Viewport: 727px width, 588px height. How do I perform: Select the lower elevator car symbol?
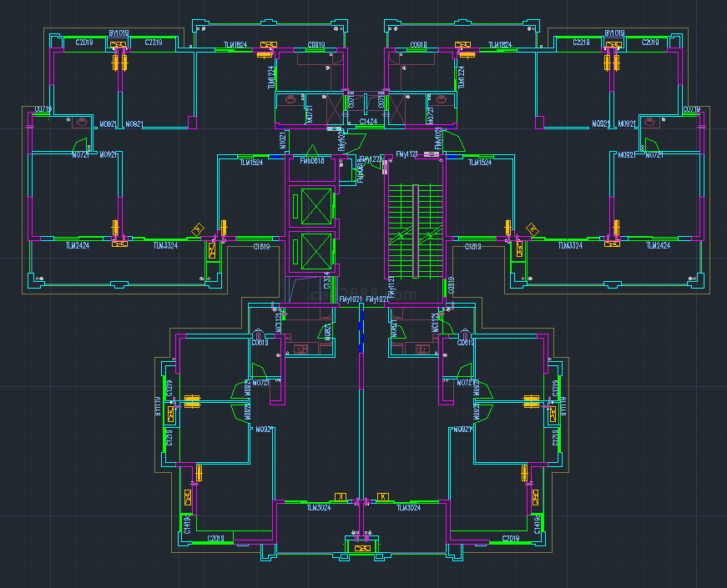click(309, 252)
